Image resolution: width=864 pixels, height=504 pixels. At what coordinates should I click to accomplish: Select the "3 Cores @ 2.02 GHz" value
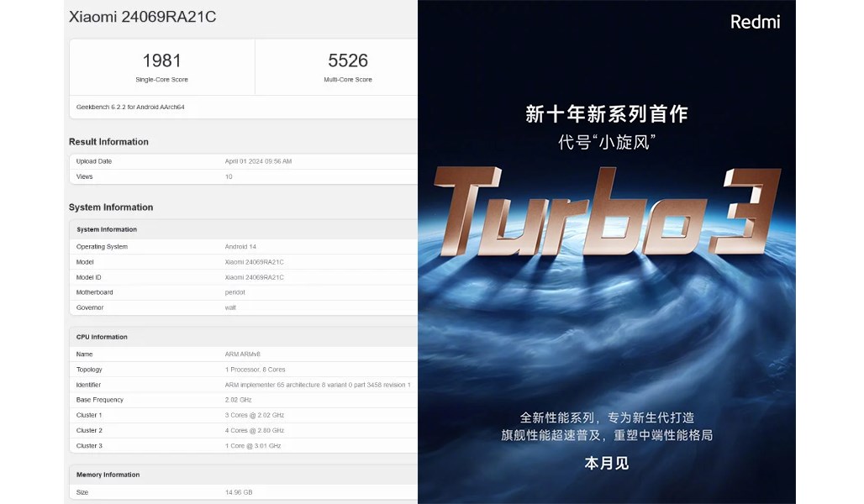point(255,415)
